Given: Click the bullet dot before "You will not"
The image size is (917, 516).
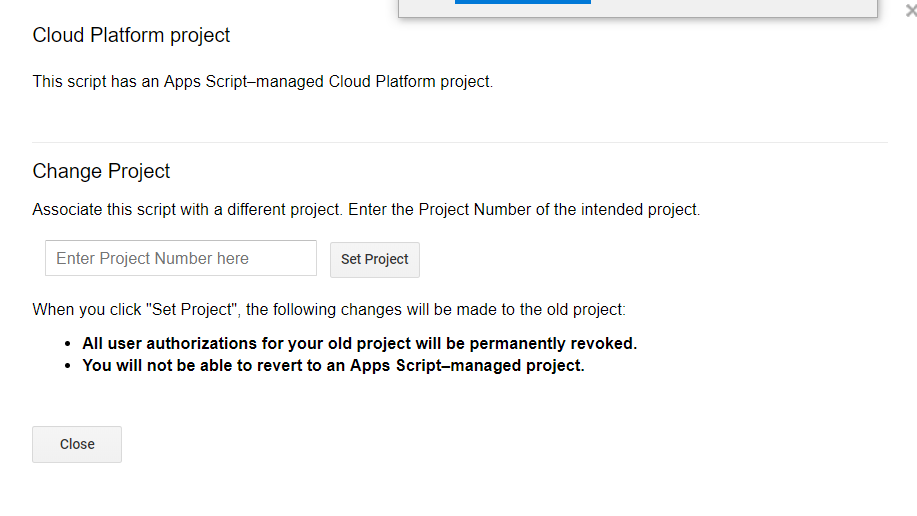Looking at the screenshot, I should (68, 365).
